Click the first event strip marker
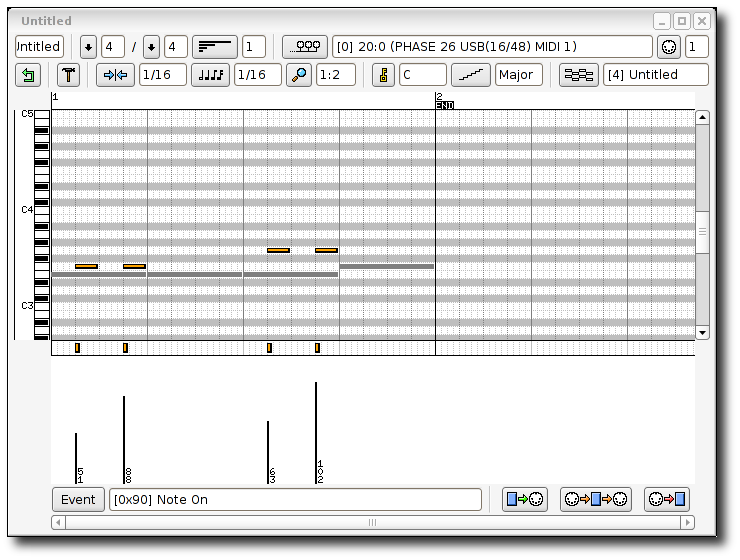Viewport: 740px width, 560px height. (77, 348)
